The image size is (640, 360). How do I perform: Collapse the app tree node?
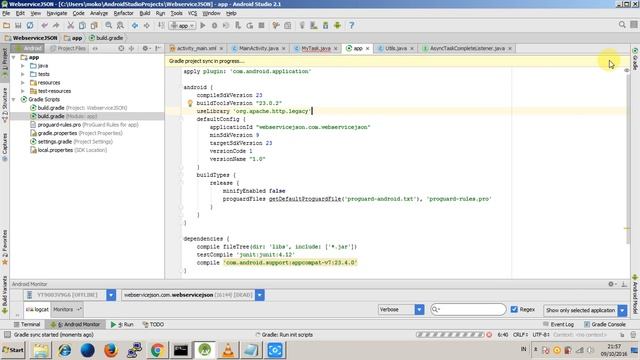(x=14, y=58)
